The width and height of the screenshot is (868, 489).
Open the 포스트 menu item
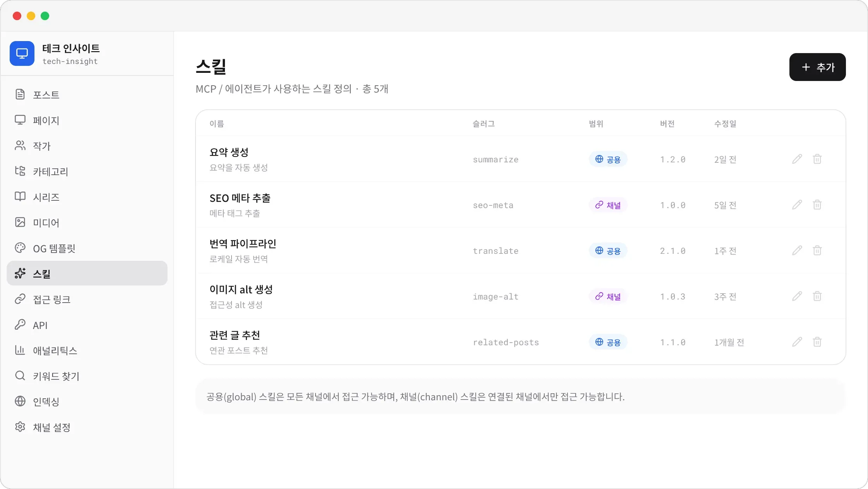click(x=87, y=94)
